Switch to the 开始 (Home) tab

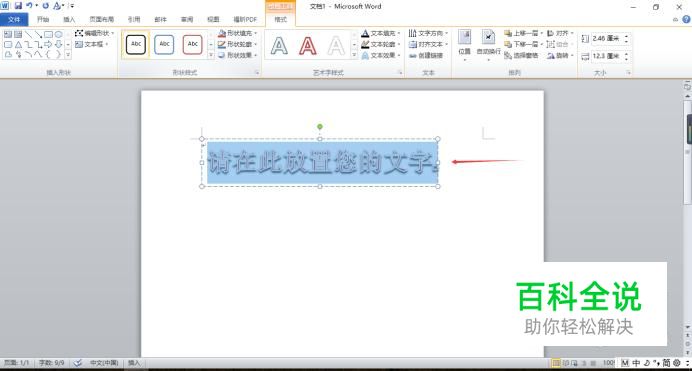tap(43, 19)
